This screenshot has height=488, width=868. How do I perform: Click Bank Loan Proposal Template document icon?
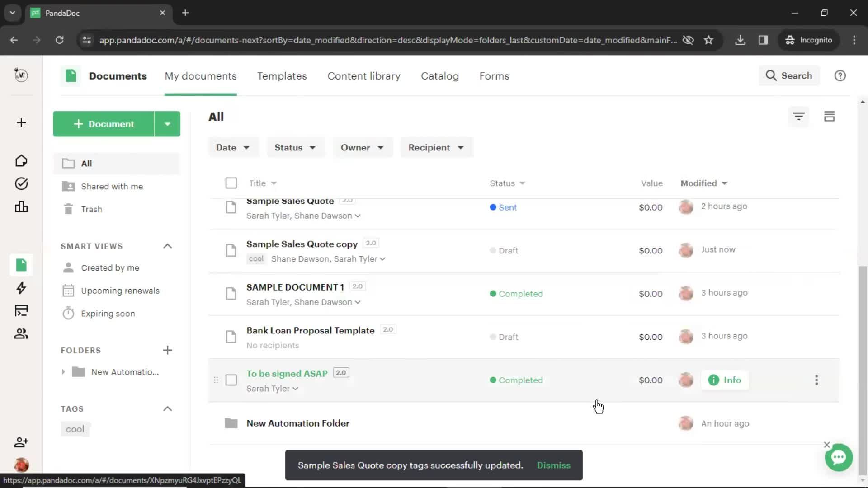(x=231, y=337)
